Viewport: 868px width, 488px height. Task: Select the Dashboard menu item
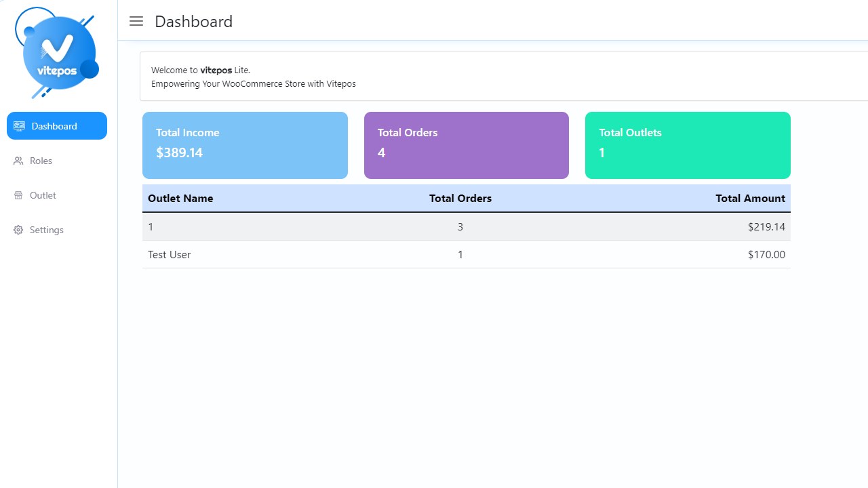(x=54, y=125)
